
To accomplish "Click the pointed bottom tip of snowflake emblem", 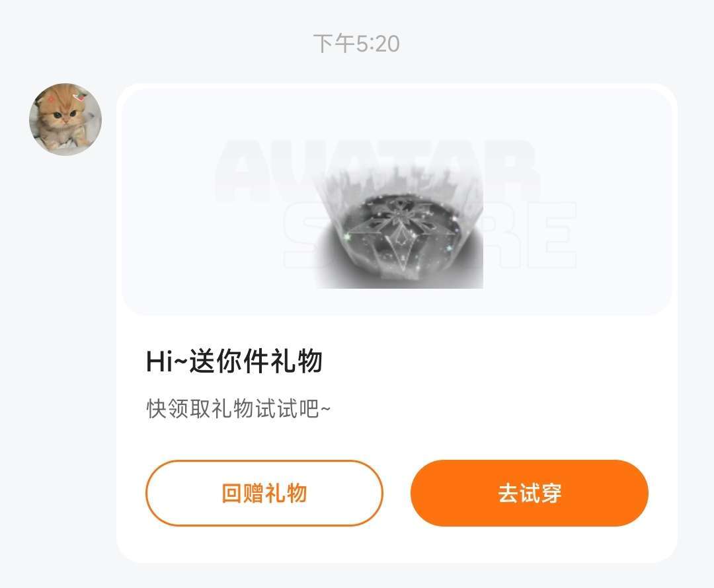I will (x=402, y=266).
